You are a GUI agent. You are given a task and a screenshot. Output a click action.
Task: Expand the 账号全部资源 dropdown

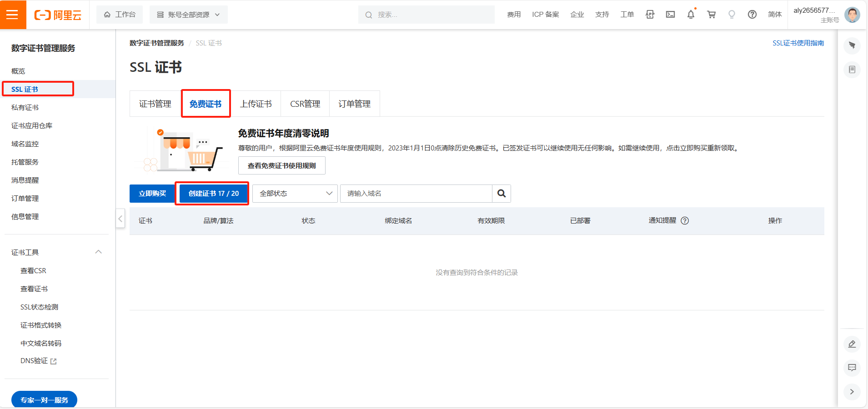click(189, 15)
